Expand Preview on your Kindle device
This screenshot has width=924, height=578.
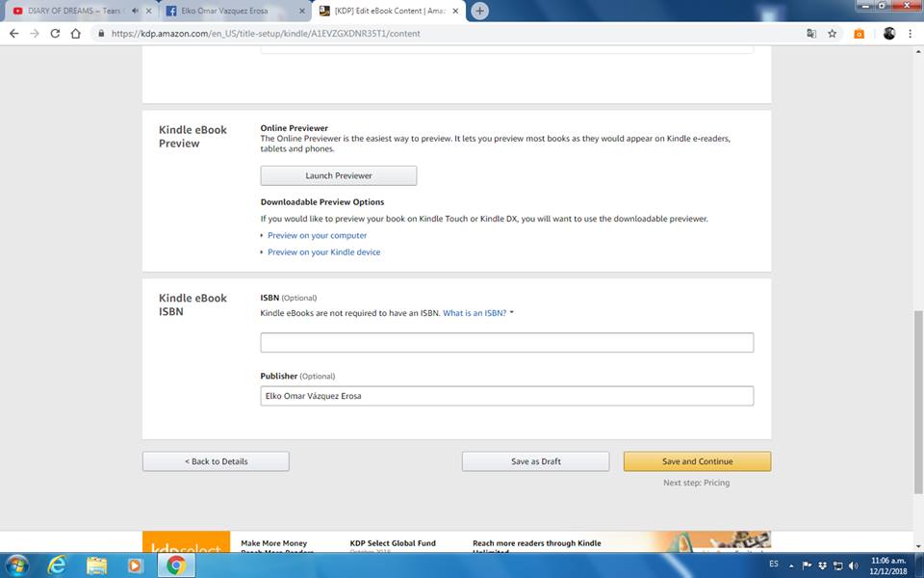point(323,252)
